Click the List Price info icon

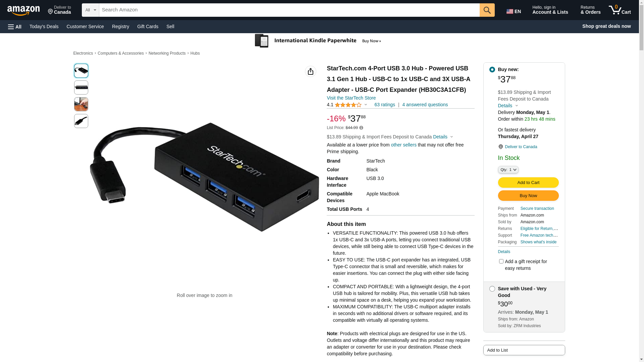[x=361, y=128]
